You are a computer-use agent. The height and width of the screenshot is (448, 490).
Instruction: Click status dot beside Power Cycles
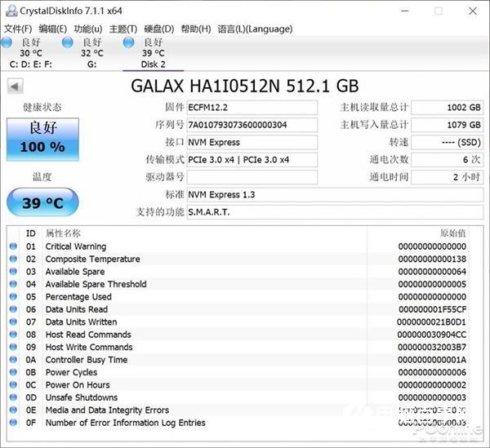point(13,372)
